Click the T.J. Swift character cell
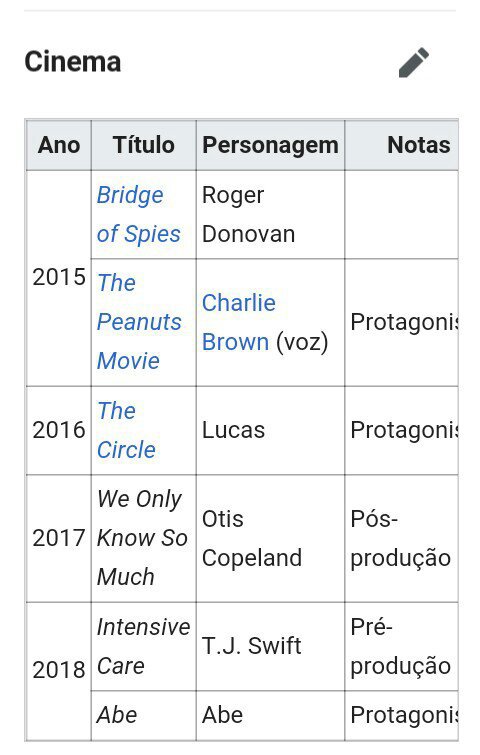 point(270,647)
